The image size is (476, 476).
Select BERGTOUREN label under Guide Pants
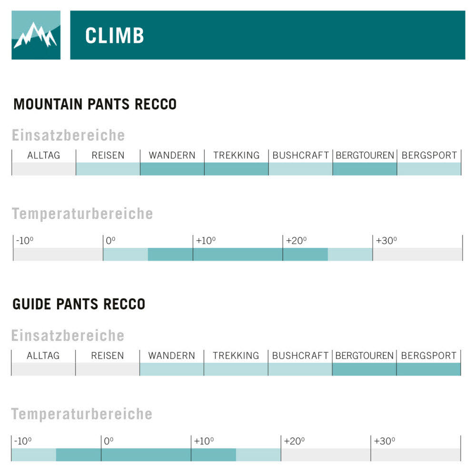pyautogui.click(x=365, y=356)
